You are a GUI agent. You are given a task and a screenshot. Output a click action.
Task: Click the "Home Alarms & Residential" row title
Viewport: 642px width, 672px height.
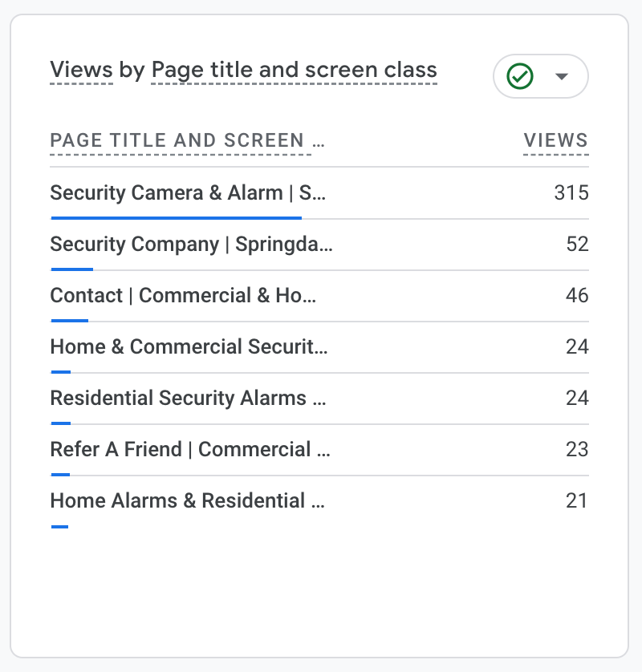[187, 500]
